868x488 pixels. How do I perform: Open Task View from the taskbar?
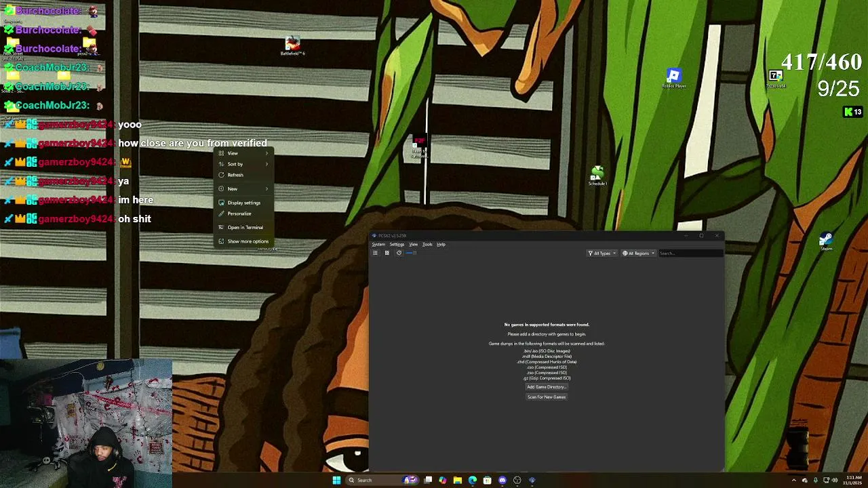(428, 480)
